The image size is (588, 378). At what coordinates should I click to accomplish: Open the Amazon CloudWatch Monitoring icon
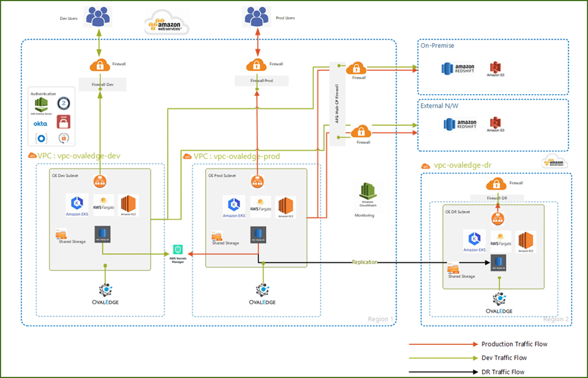[368, 191]
